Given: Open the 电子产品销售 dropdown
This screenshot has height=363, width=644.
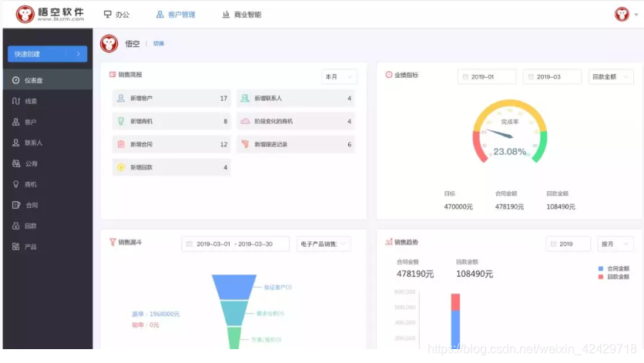Looking at the screenshot, I should click(x=324, y=244).
